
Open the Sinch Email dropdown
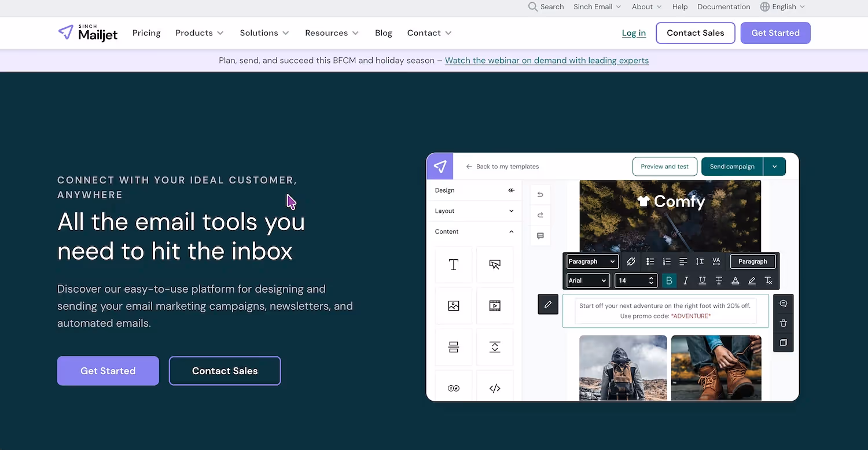597,7
